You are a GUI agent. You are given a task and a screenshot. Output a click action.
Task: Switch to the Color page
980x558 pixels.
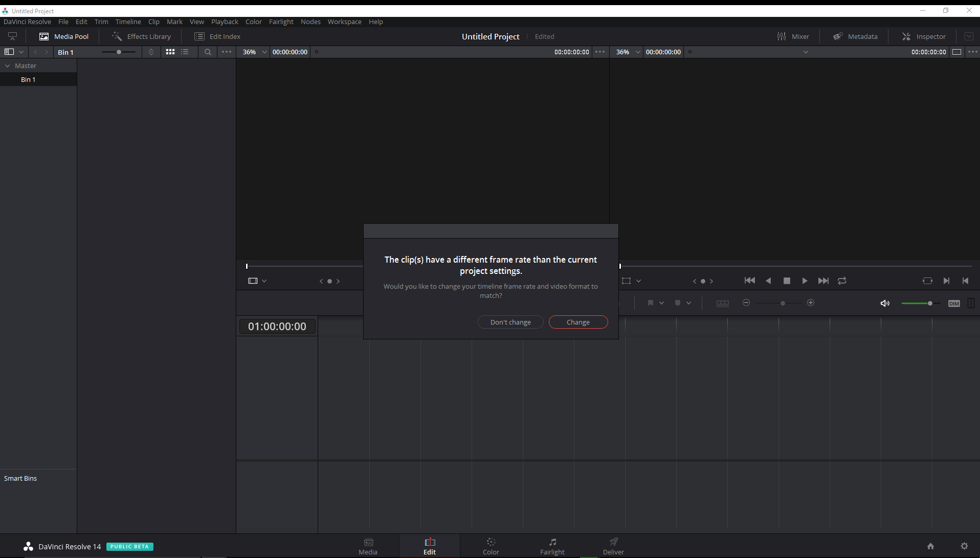coord(491,546)
